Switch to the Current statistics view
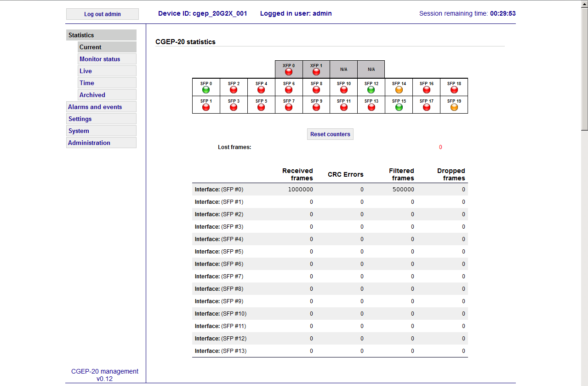588x386 pixels. [x=91, y=47]
